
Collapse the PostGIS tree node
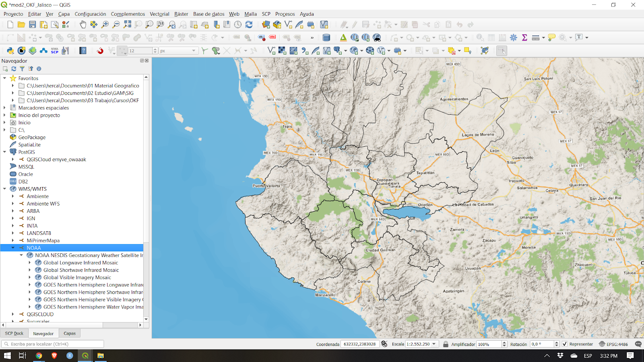pos(5,152)
